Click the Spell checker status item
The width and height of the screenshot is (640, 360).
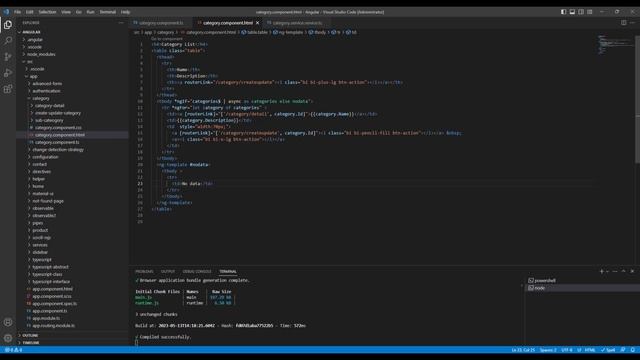[608, 350]
